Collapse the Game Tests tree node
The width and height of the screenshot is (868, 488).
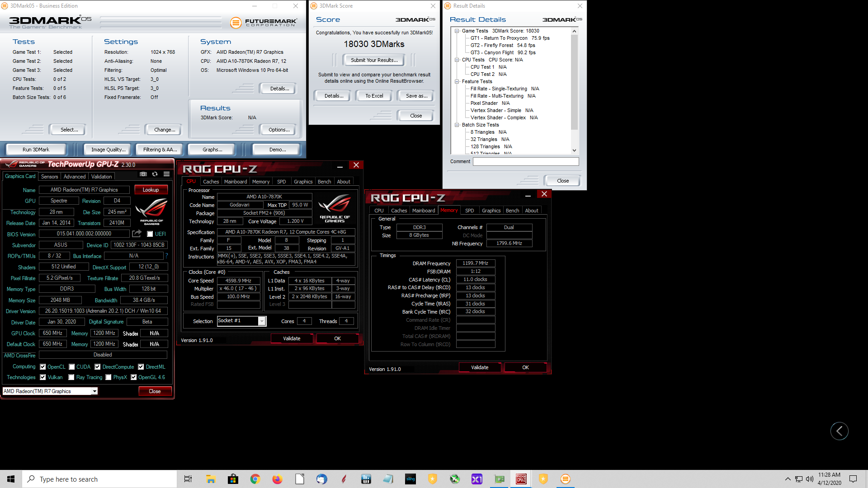pyautogui.click(x=457, y=31)
